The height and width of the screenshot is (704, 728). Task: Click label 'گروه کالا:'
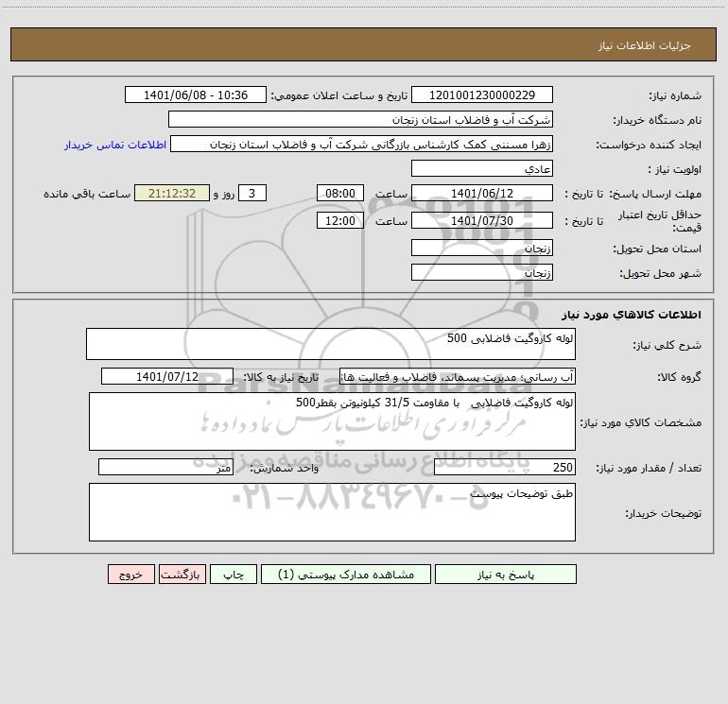[x=679, y=377]
